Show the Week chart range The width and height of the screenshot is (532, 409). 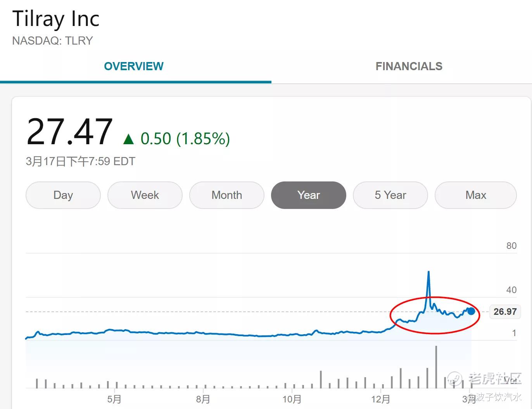pos(145,195)
